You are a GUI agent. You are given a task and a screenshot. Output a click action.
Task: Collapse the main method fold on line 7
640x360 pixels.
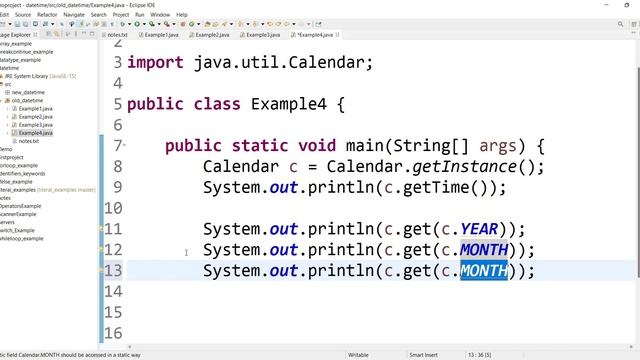coord(124,145)
